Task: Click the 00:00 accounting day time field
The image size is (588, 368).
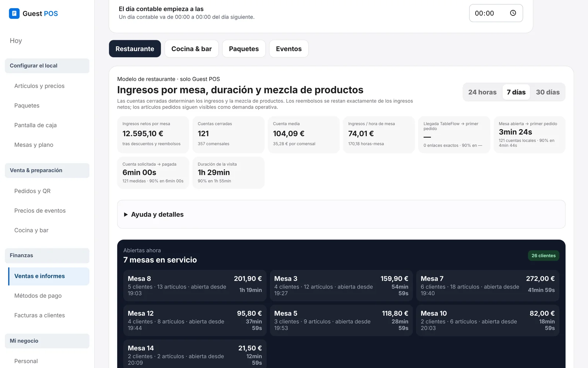Action: [x=496, y=13]
